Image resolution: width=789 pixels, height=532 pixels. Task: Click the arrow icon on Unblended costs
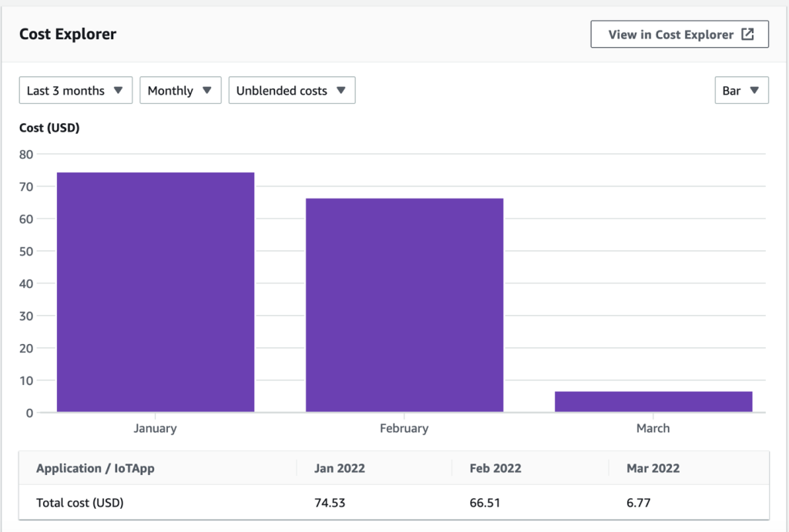[339, 90]
